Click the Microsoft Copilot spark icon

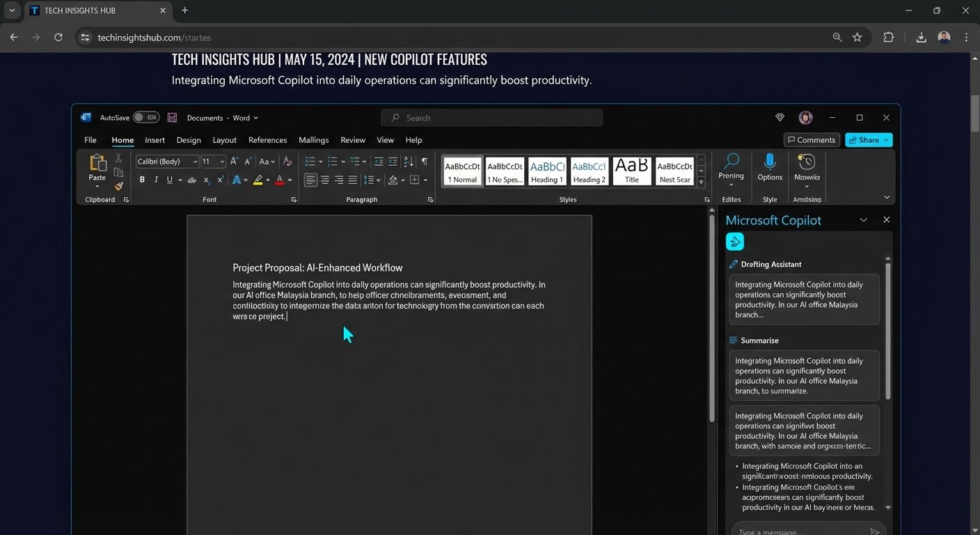(x=735, y=241)
